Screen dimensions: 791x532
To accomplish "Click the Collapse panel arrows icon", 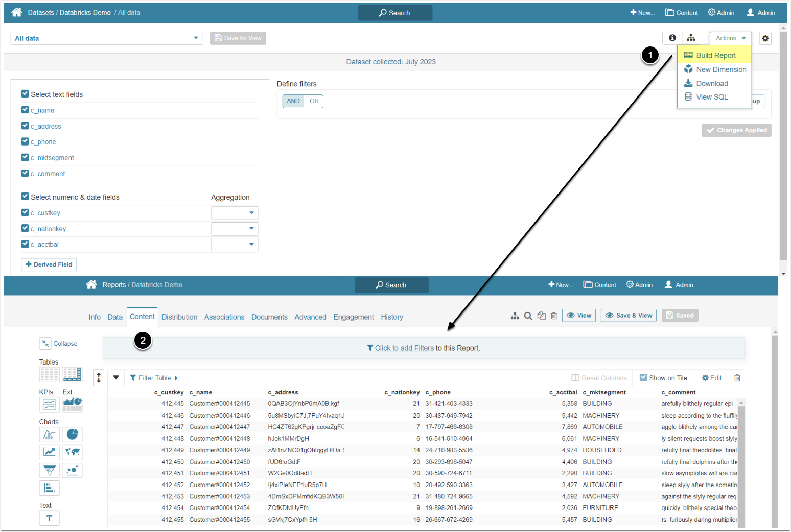I will pos(45,344).
